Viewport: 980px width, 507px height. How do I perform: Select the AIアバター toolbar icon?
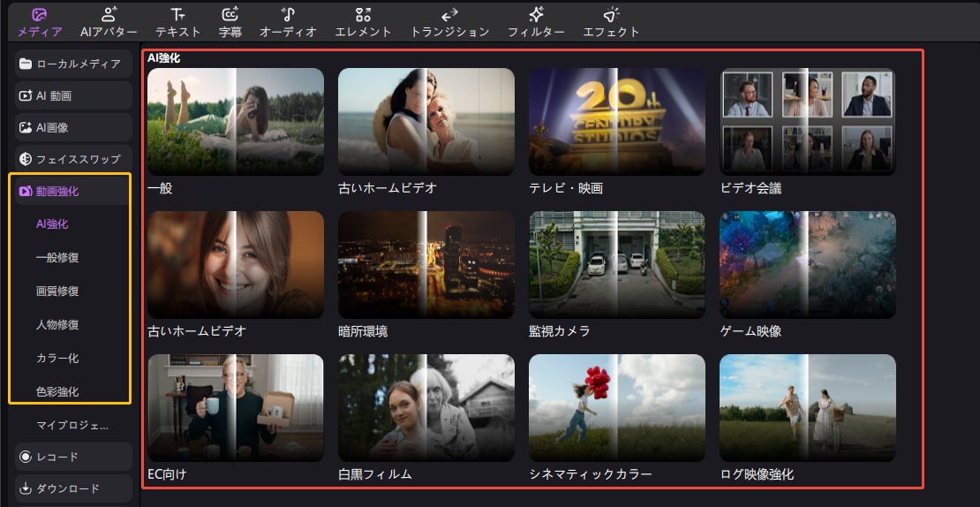109,14
